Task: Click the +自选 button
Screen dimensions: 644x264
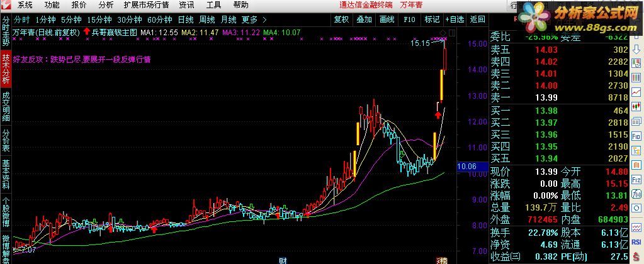Action: (455, 19)
